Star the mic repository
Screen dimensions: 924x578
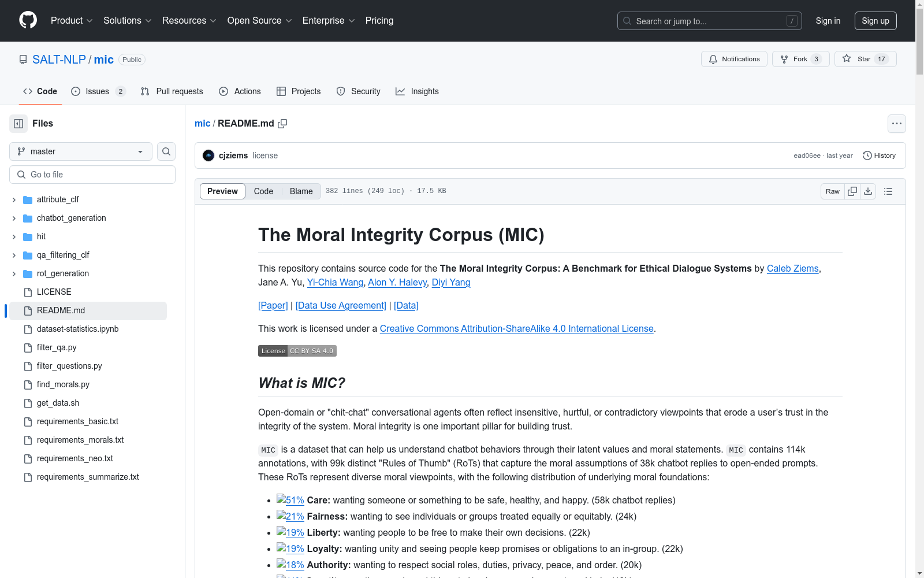point(865,59)
